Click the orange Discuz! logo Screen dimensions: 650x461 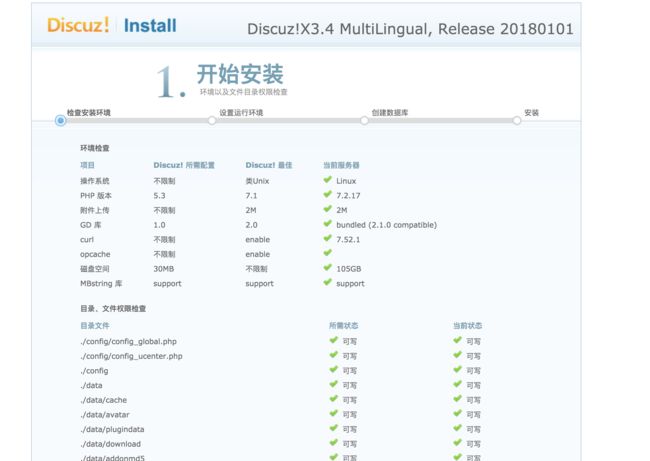pyautogui.click(x=78, y=25)
